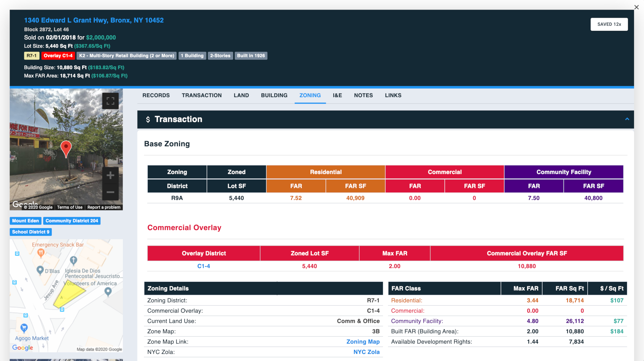Screen dimensions: 644x361
Task: Open the 1340 Edward L Grant Hwy address link
Action: coord(94,20)
